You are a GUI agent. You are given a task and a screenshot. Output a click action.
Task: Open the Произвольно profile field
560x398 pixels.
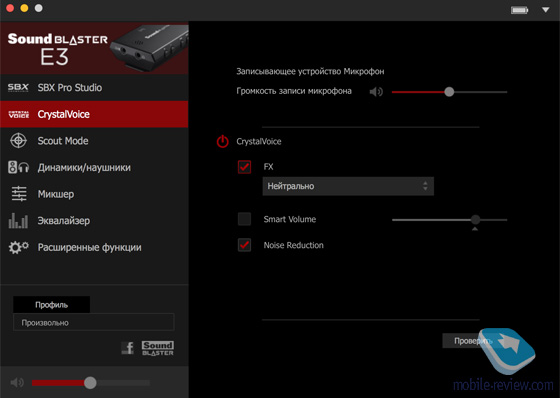pos(94,322)
